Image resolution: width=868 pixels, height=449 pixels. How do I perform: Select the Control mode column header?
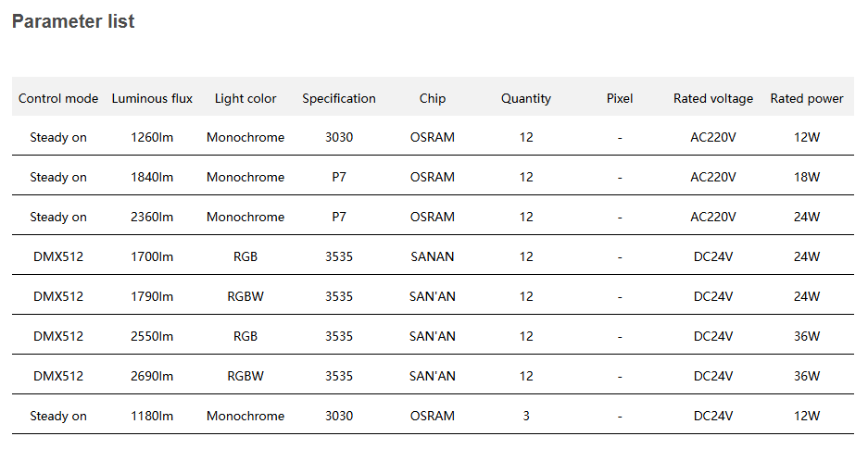click(58, 98)
